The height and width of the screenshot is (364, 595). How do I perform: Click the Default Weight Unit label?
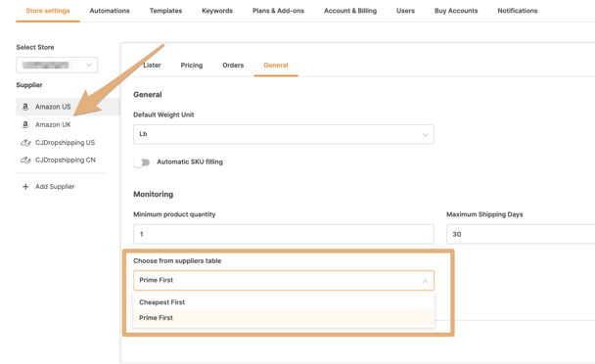(163, 114)
